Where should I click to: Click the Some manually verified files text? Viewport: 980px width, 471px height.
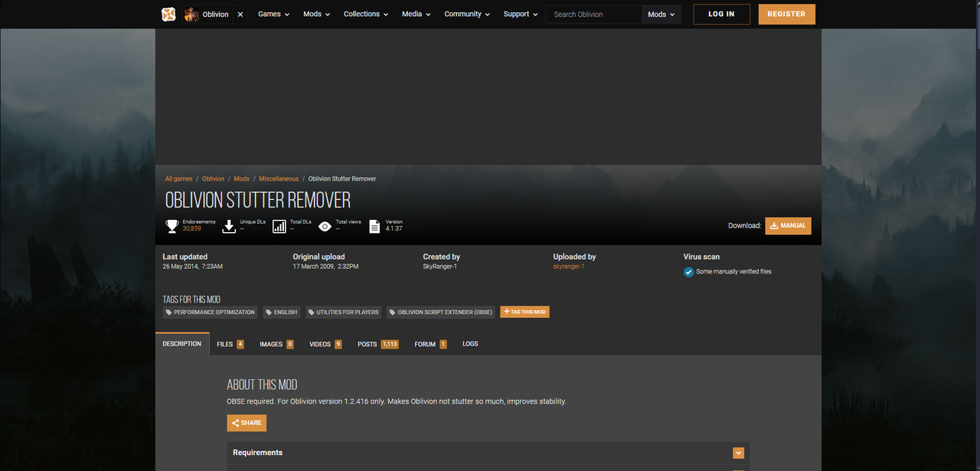(733, 272)
